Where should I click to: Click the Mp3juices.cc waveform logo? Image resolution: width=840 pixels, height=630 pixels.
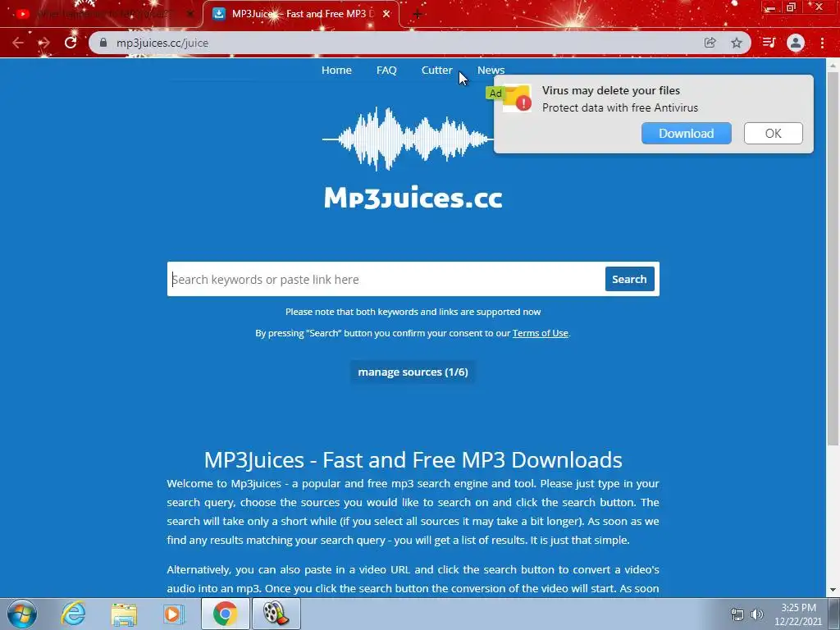[413, 158]
